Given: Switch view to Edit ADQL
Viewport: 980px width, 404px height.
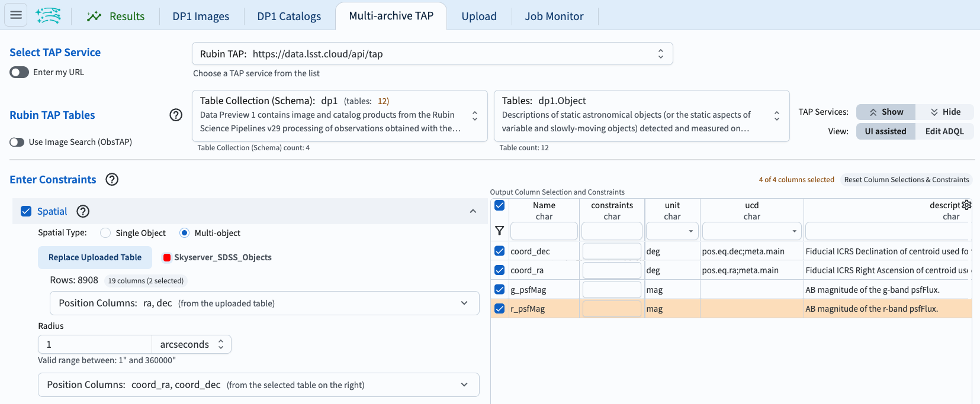Looking at the screenshot, I should coord(944,131).
